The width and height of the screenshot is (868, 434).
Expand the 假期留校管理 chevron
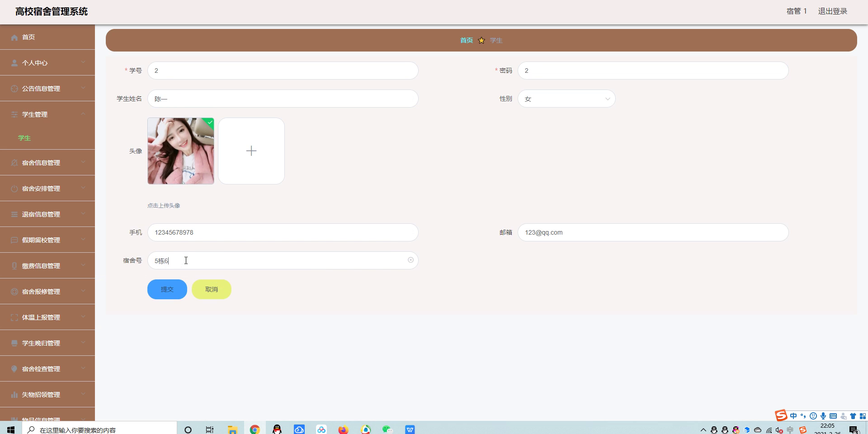tap(83, 240)
